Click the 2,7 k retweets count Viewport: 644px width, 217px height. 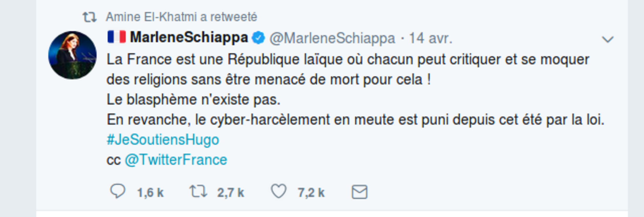pyautogui.click(x=230, y=193)
